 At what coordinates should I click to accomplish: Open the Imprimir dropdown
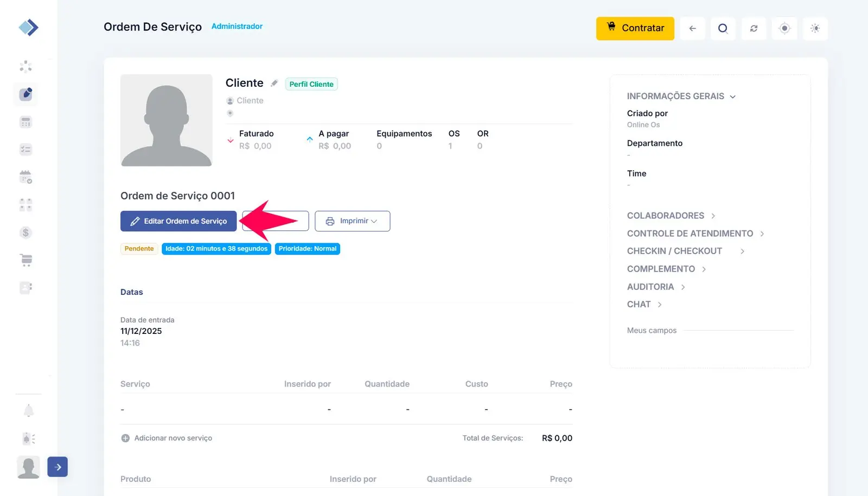pyautogui.click(x=352, y=221)
